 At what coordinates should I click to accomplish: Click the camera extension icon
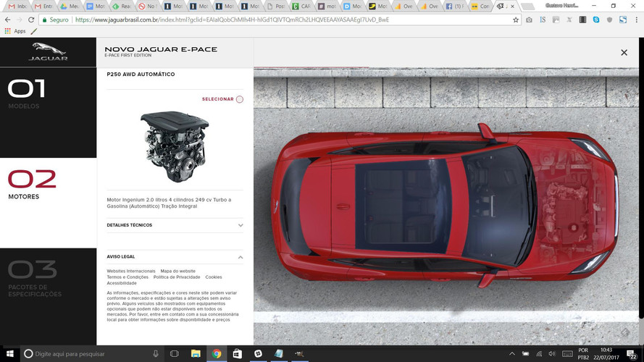tap(529, 20)
